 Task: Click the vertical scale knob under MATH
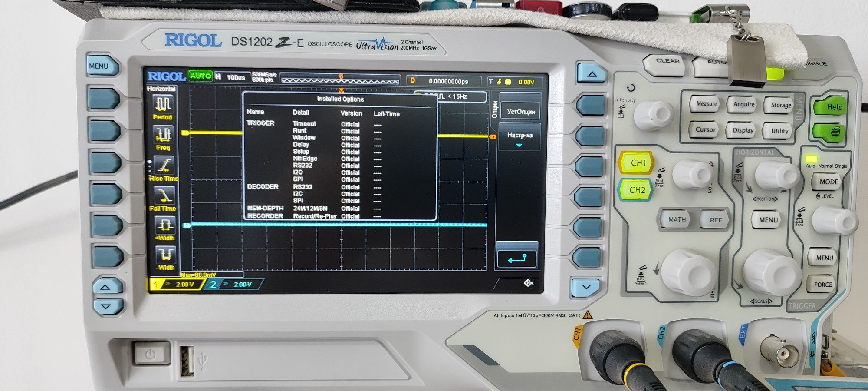pyautogui.click(x=688, y=272)
